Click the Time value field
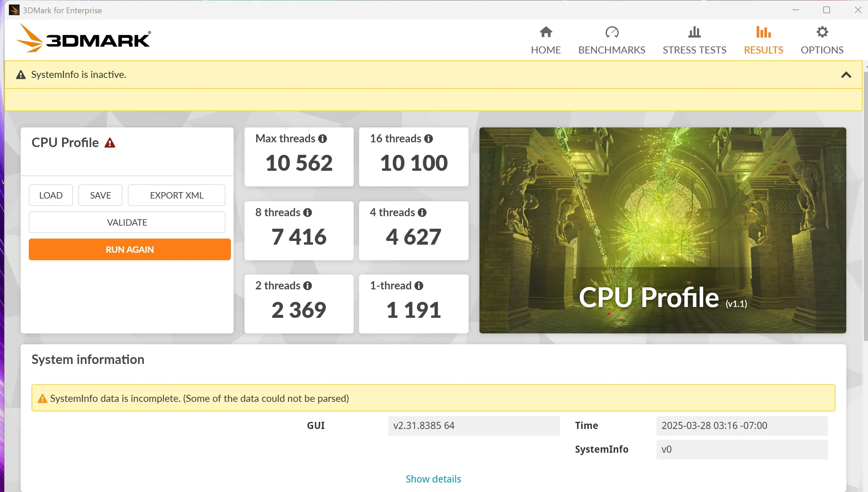This screenshot has height=492, width=868. tap(742, 426)
